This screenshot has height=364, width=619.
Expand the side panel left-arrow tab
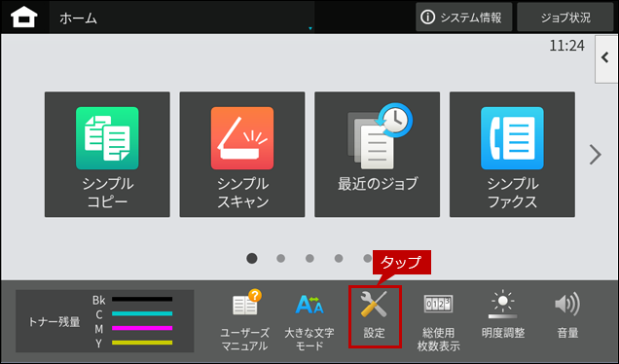click(606, 58)
